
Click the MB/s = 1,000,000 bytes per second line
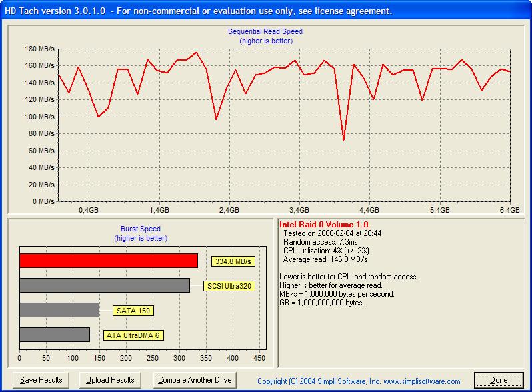(x=337, y=294)
